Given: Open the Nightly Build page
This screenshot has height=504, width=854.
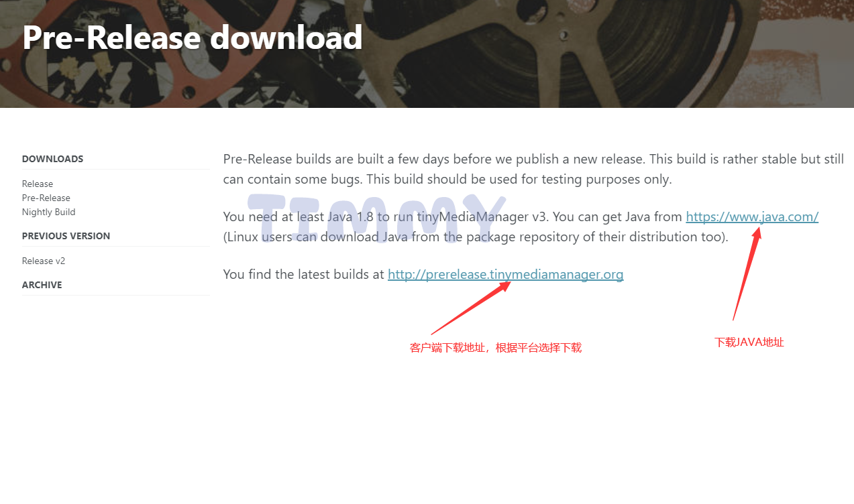Looking at the screenshot, I should click(48, 212).
